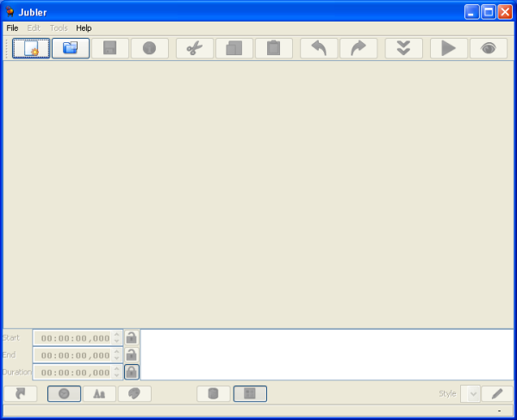Open the File menu
The height and width of the screenshot is (420, 517).
tap(12, 28)
